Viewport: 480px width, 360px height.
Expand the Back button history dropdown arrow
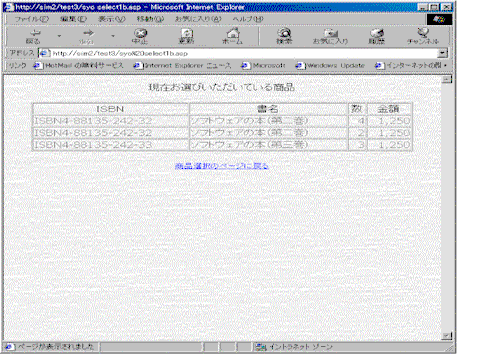coord(59,36)
